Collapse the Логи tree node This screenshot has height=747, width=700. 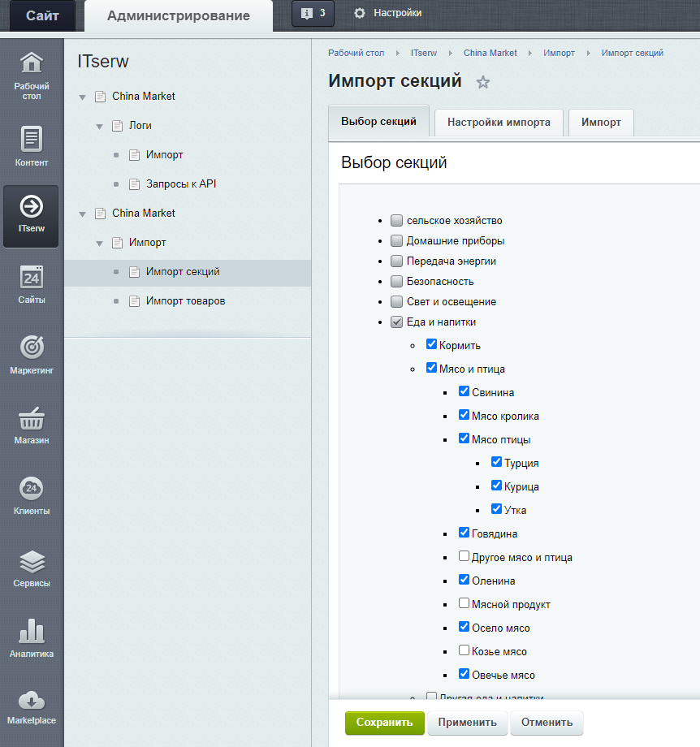[99, 126]
